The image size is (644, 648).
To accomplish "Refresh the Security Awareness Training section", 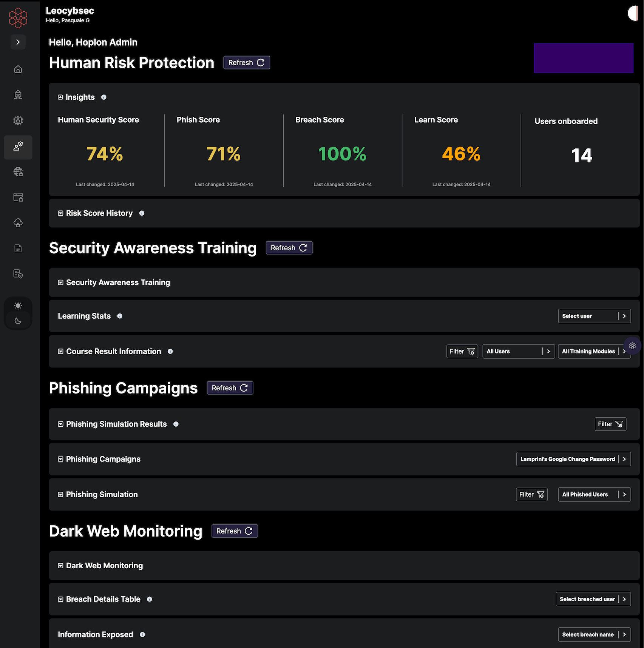I will click(x=289, y=248).
